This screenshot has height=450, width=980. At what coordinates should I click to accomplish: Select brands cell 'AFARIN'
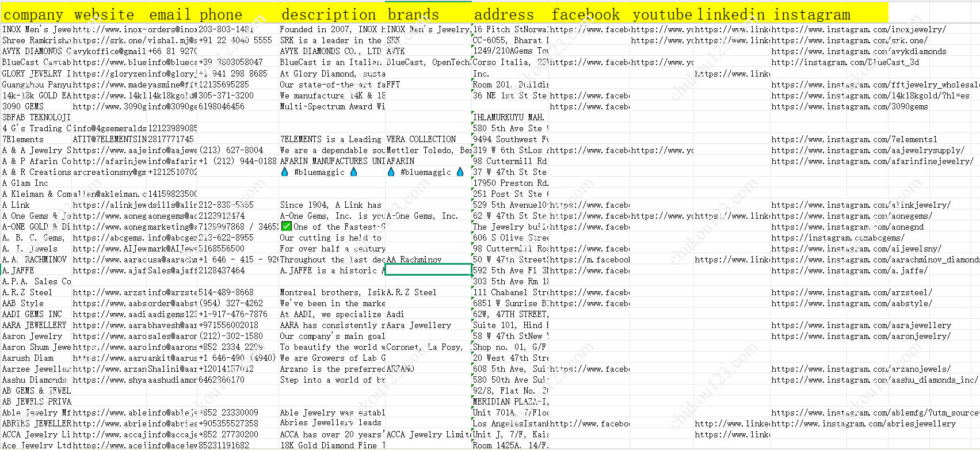click(x=429, y=161)
